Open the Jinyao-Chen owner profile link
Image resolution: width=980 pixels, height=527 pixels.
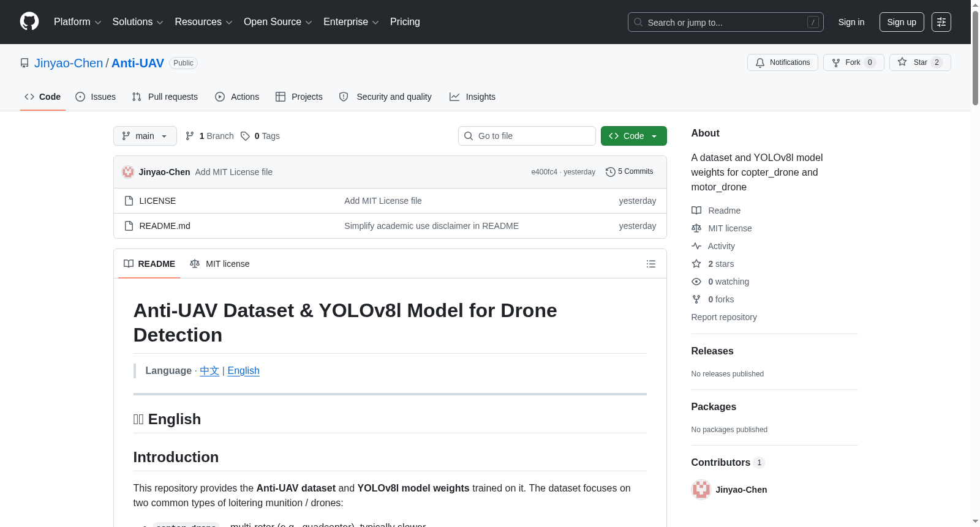point(69,63)
